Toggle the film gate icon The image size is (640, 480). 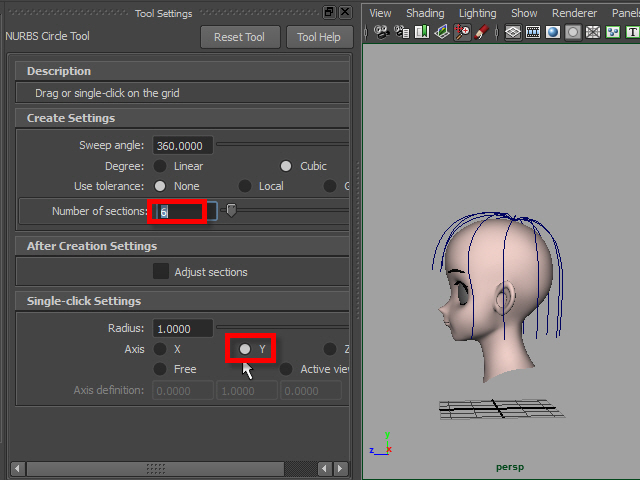pos(533,32)
